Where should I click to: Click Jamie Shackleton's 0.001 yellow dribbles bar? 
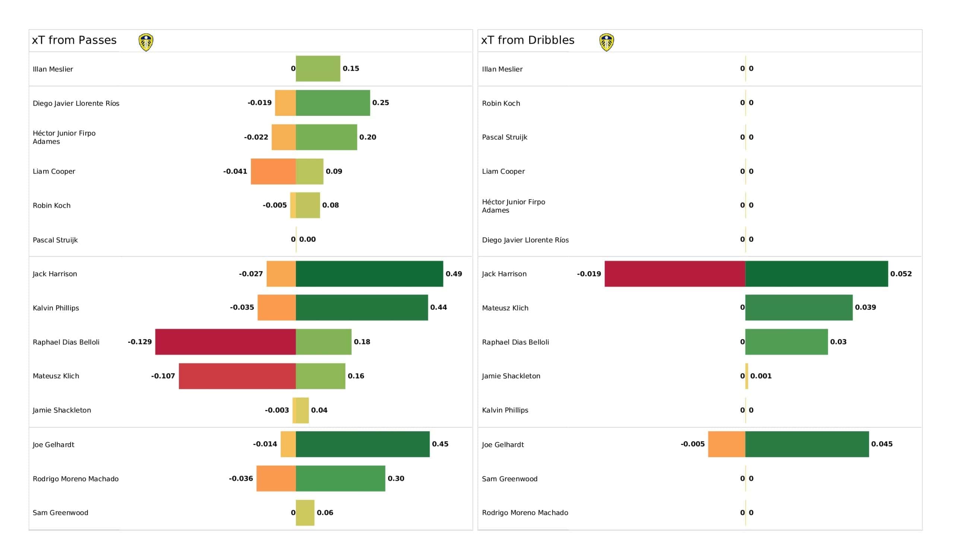[x=746, y=376]
